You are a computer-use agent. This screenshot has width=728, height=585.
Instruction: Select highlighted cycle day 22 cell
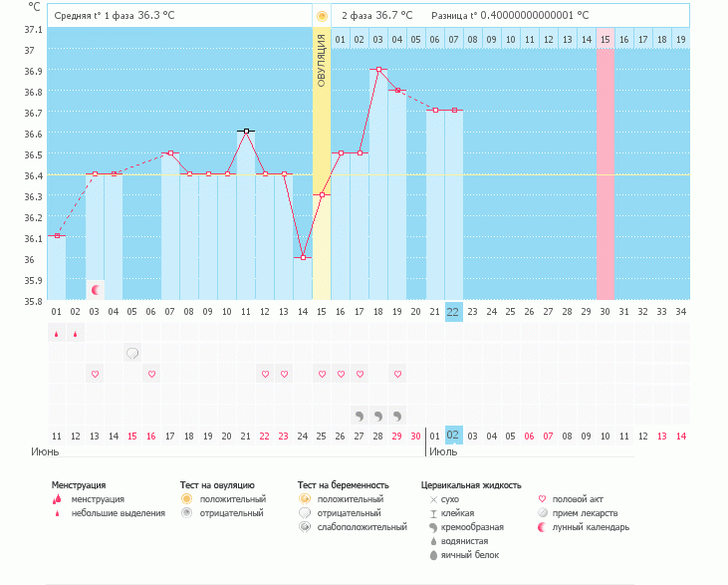coord(453,311)
